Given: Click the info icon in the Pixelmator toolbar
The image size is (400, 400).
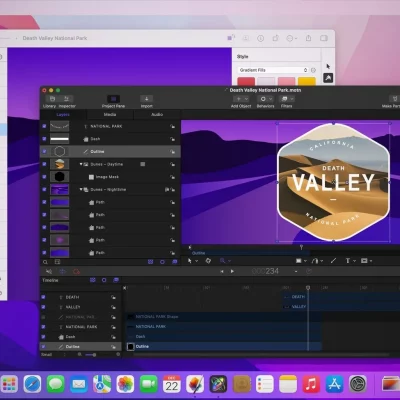Looking at the screenshot, I should pos(261,38).
